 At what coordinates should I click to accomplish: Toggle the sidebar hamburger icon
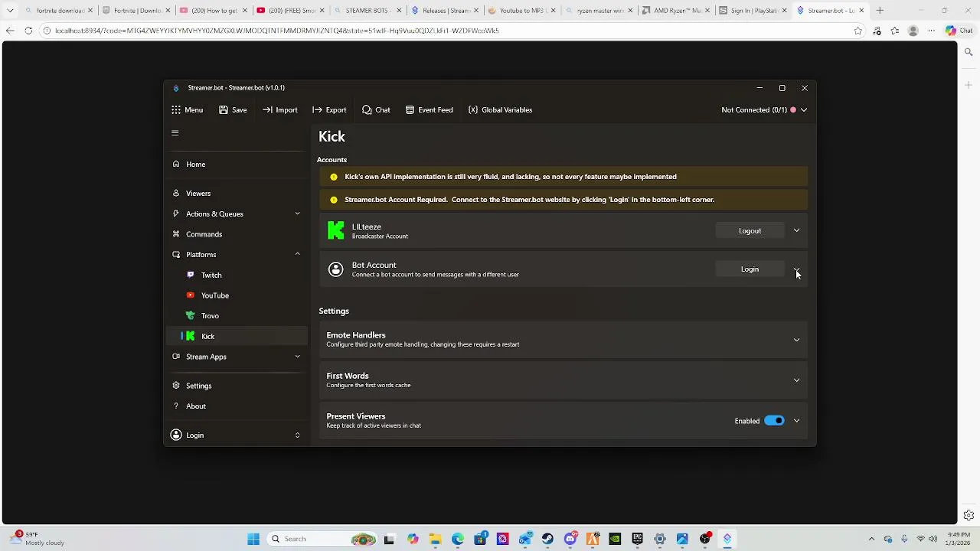tap(175, 133)
